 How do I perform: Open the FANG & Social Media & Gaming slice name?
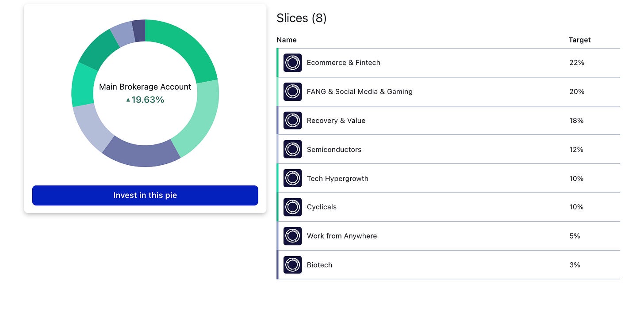click(x=360, y=91)
